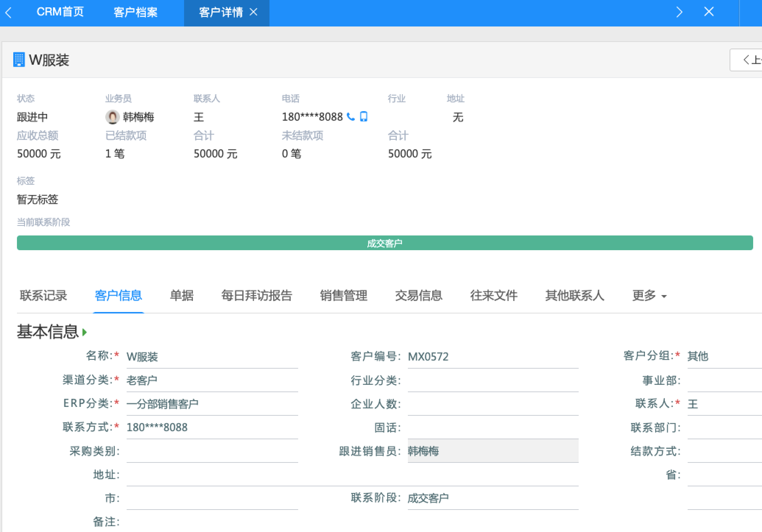Click the 未结款项 value 0 笔
This screenshot has height=532, width=762.
[x=292, y=153]
